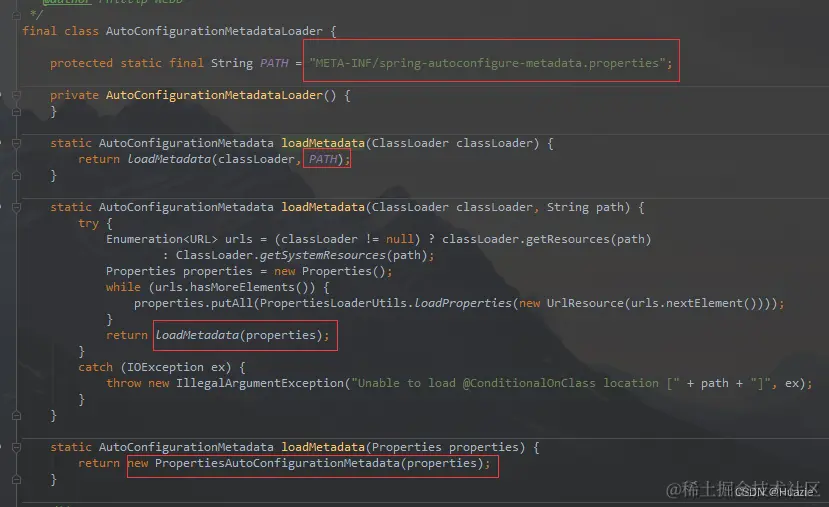Click the 'catch' keyword
The image size is (829, 507).
[x=95, y=367]
